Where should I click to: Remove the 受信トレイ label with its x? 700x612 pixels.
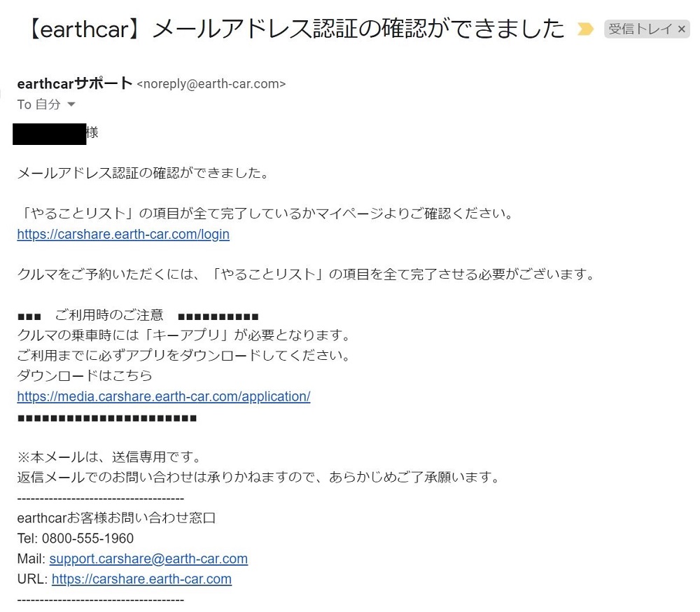coord(681,29)
